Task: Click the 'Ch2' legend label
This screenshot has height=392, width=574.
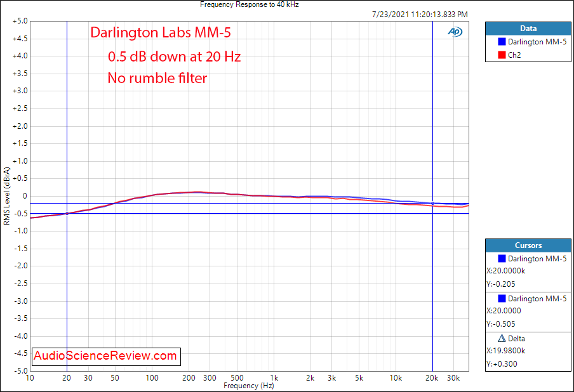Action: tap(514, 55)
